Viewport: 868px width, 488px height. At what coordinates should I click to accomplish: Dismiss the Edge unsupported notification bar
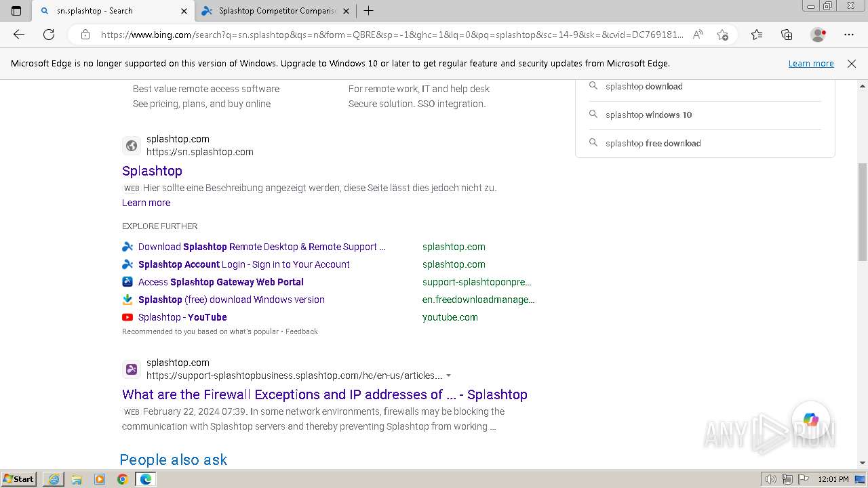pyautogui.click(x=852, y=64)
